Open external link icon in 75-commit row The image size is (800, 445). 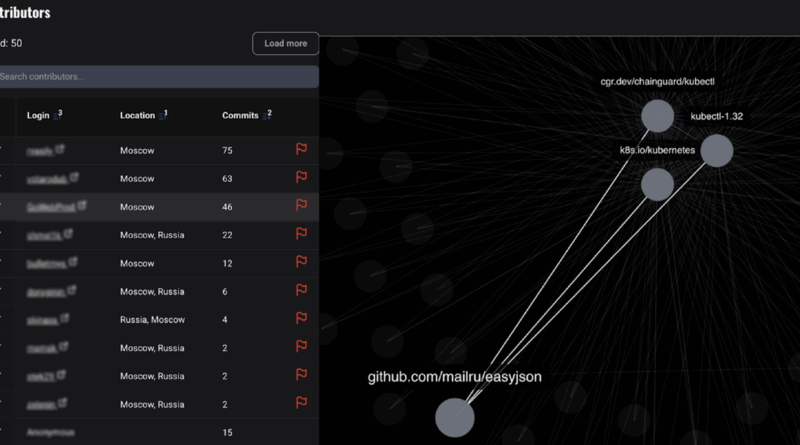click(x=60, y=149)
